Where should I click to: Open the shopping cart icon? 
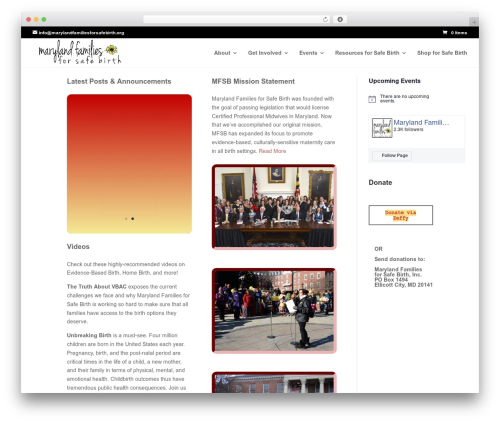pos(445,32)
